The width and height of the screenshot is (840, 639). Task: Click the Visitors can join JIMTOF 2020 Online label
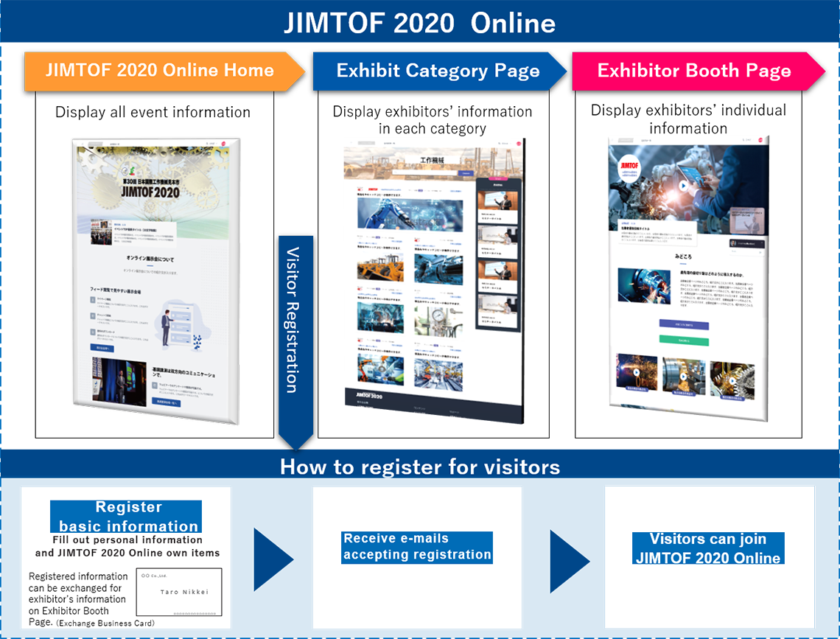click(x=708, y=548)
